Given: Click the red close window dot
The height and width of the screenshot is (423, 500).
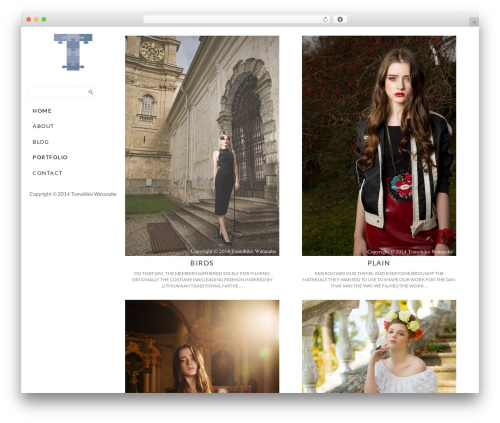Looking at the screenshot, I should pyautogui.click(x=29, y=19).
